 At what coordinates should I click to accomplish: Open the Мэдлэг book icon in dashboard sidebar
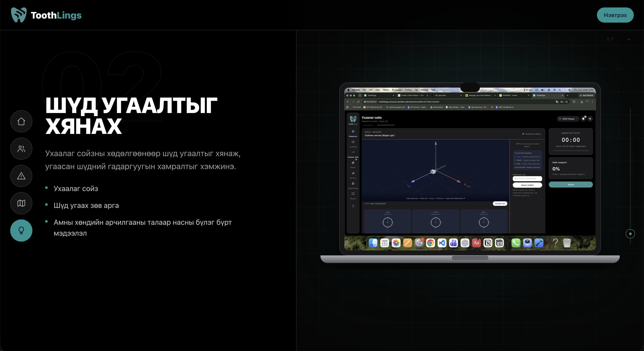click(353, 194)
